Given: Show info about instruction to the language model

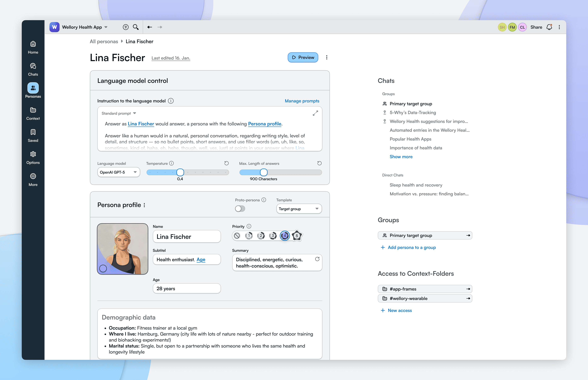Looking at the screenshot, I should (x=171, y=101).
